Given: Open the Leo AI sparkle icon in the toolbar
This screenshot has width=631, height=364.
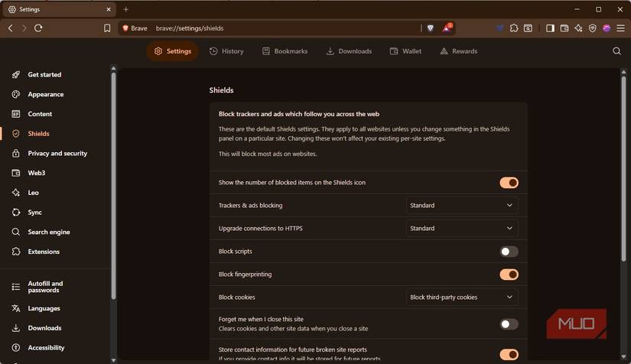Looking at the screenshot, I should tap(578, 28).
